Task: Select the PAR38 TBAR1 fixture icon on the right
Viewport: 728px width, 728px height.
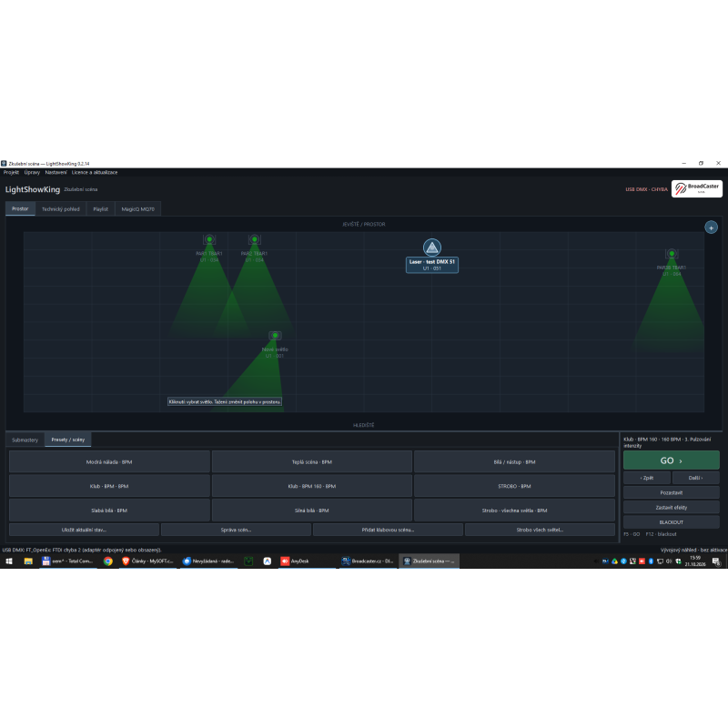Action: [672, 254]
